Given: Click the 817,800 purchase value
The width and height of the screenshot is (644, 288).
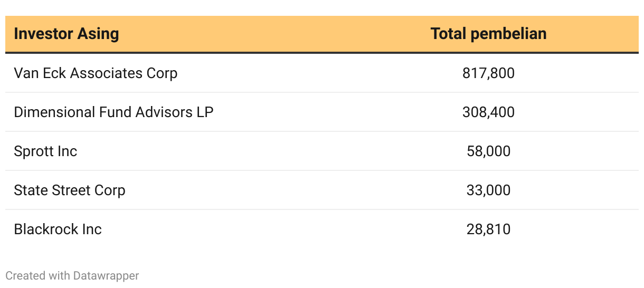Looking at the screenshot, I should [x=488, y=73].
